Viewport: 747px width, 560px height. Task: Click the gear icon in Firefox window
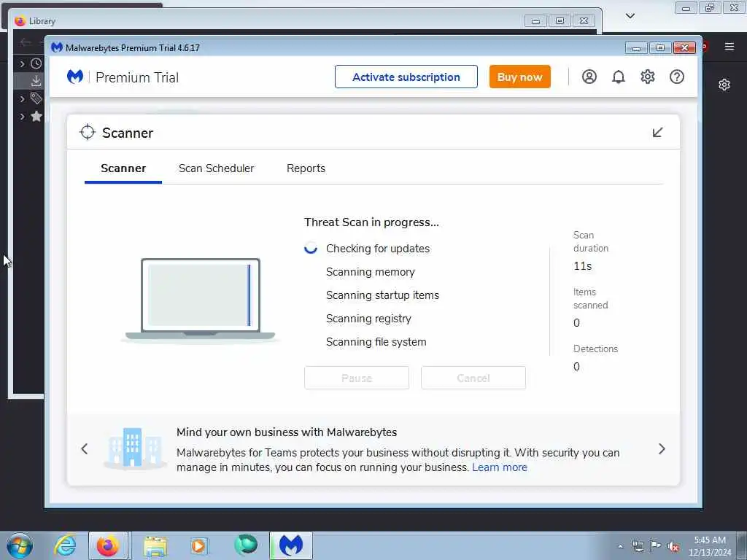click(x=724, y=85)
